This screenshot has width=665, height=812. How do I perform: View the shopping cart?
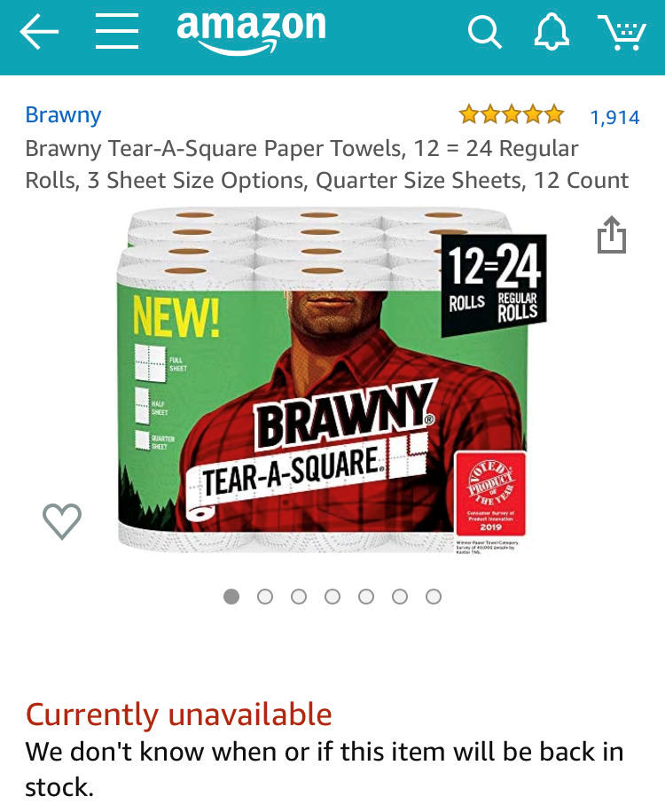tap(621, 33)
